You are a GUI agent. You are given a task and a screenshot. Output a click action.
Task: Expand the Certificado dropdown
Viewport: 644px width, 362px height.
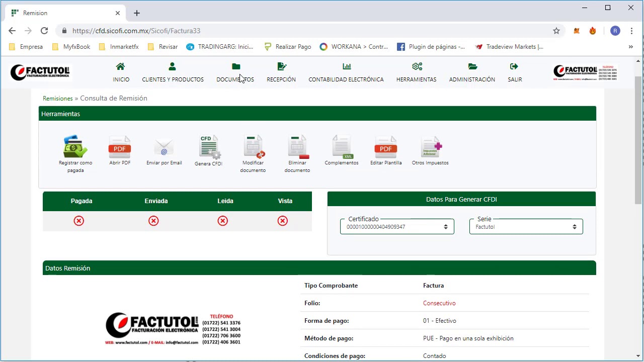coord(397,227)
